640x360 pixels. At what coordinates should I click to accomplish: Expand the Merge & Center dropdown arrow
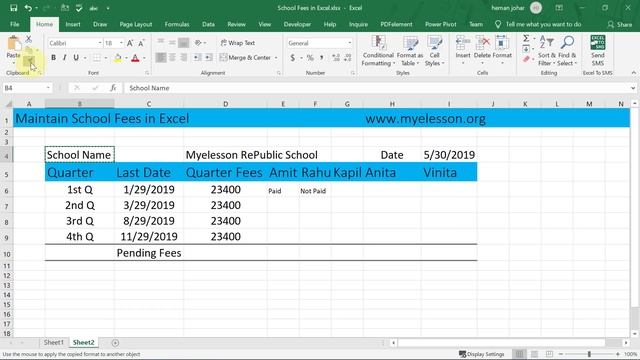tap(276, 58)
